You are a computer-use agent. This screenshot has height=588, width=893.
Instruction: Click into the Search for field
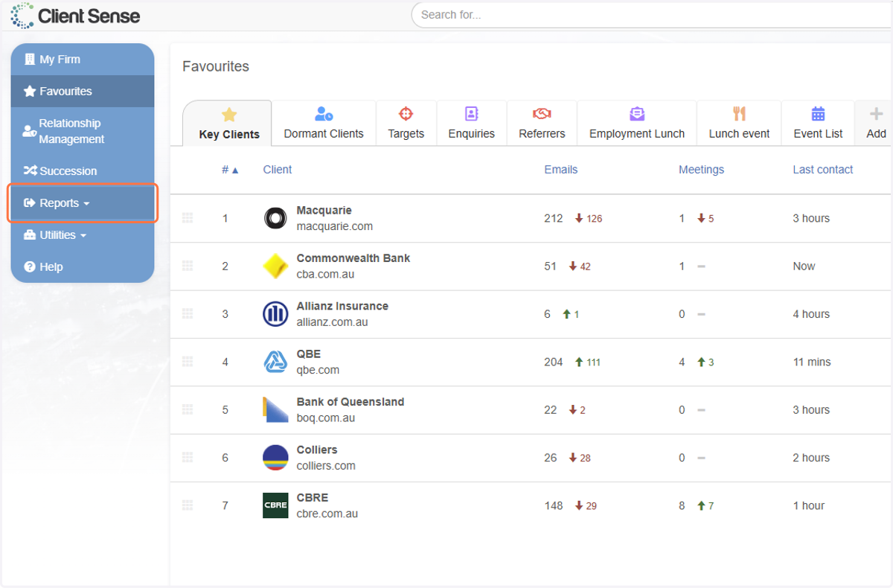click(x=652, y=15)
